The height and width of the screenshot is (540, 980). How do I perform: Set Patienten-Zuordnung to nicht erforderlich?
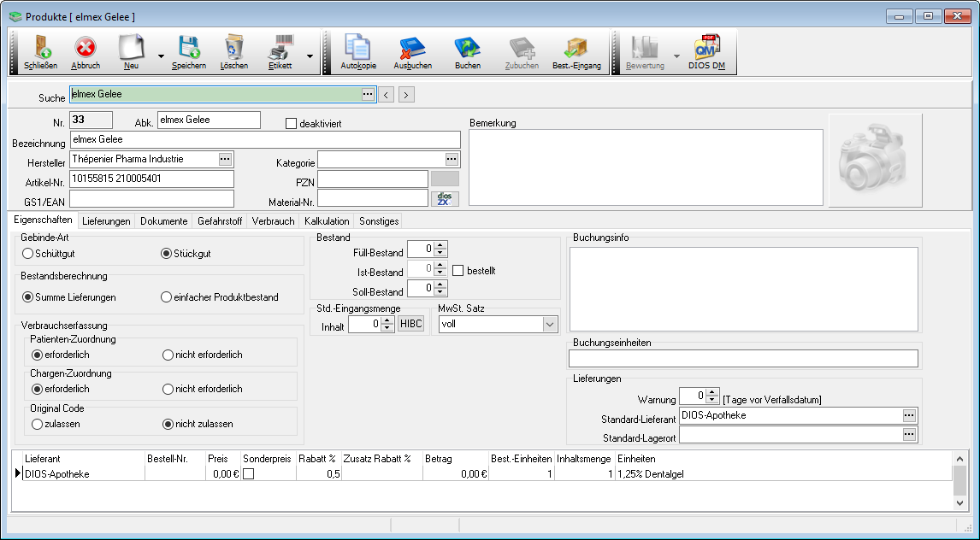(x=168, y=355)
